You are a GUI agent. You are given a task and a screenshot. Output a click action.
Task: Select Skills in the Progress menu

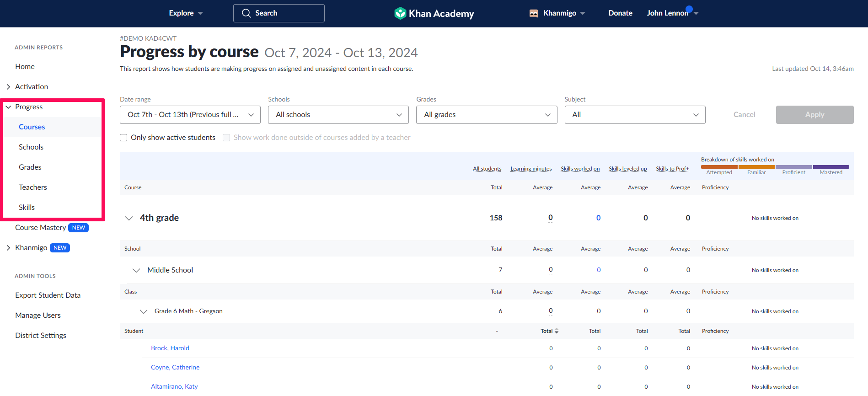tap(27, 208)
